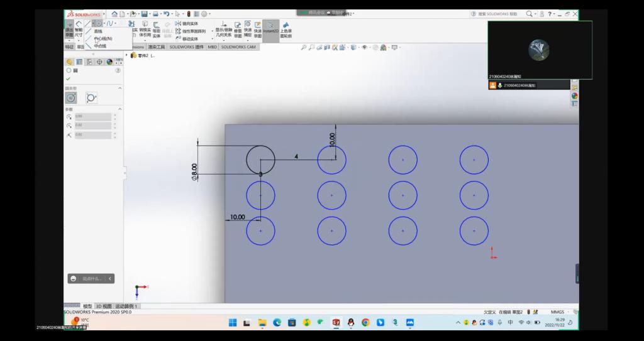644x341 pixels.
Task: Click the MMGS units button in status bar
Action: 558,311
